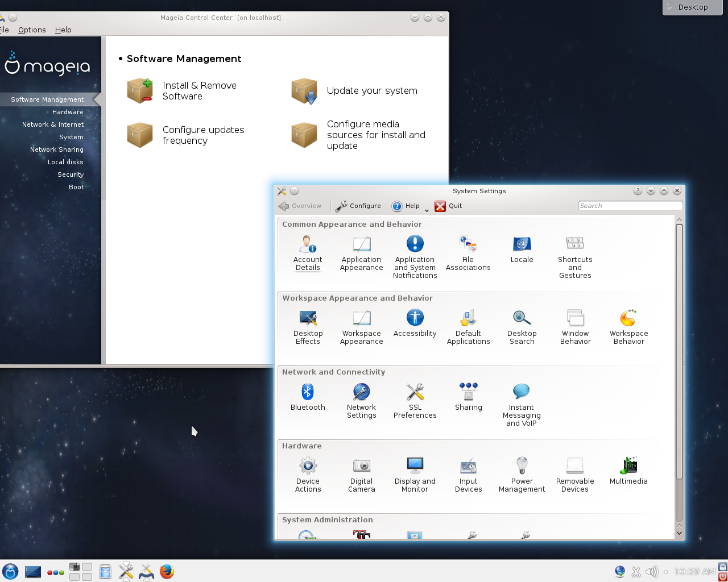Click the taskbar clock showing 10:39 AM
This screenshot has width=728, height=582.
tap(694, 572)
